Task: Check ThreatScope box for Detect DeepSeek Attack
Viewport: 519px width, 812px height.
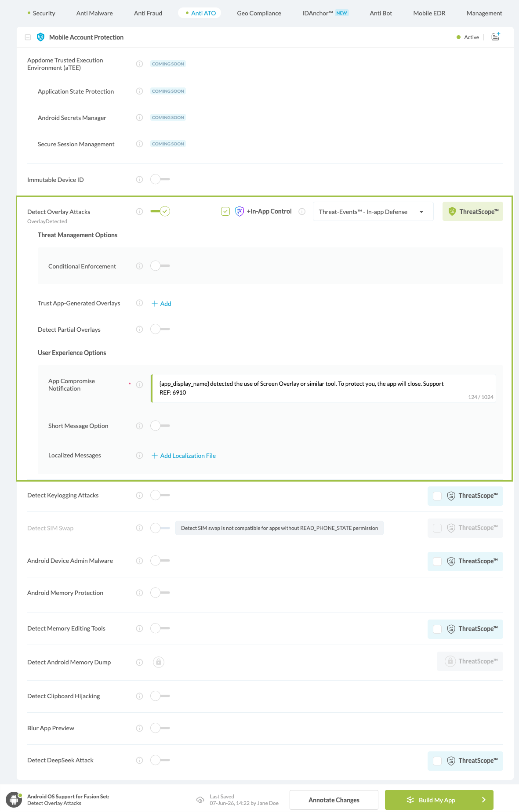Action: point(437,761)
